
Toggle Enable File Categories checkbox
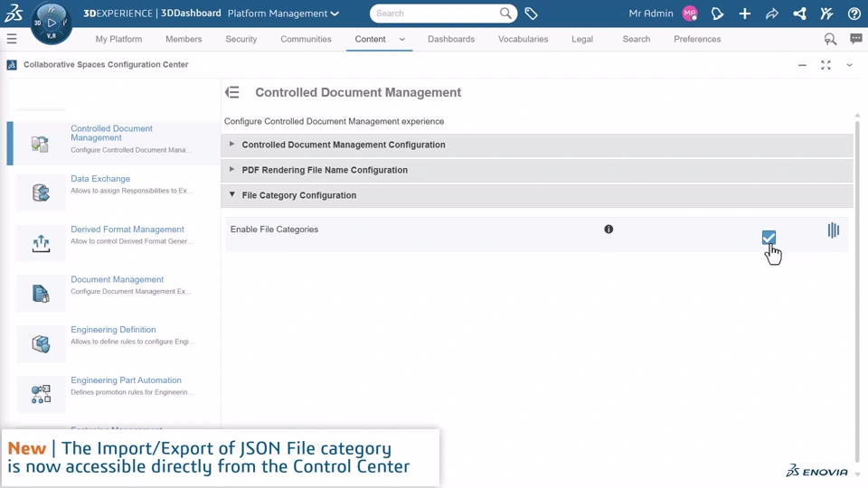769,238
